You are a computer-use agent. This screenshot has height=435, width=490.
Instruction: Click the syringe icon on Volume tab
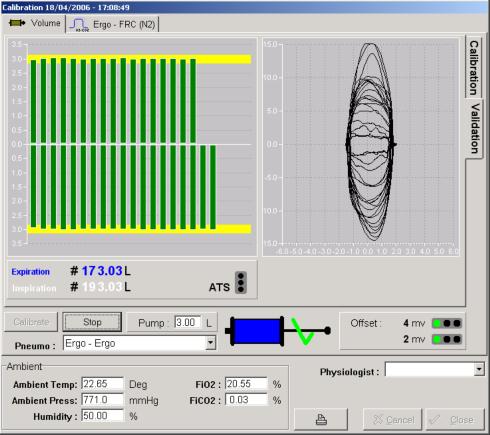click(x=17, y=23)
